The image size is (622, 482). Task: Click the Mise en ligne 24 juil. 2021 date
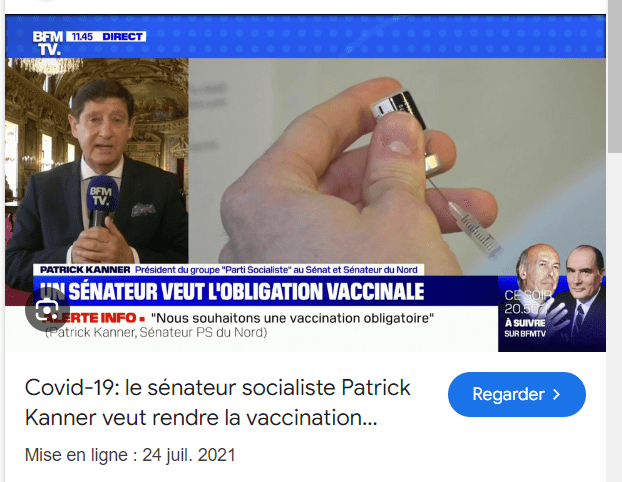(x=130, y=455)
